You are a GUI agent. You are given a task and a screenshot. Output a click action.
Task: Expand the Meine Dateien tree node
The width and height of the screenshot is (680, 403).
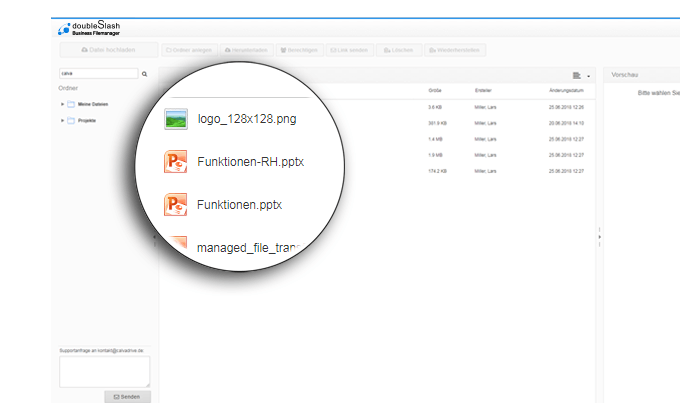pyautogui.click(x=62, y=104)
